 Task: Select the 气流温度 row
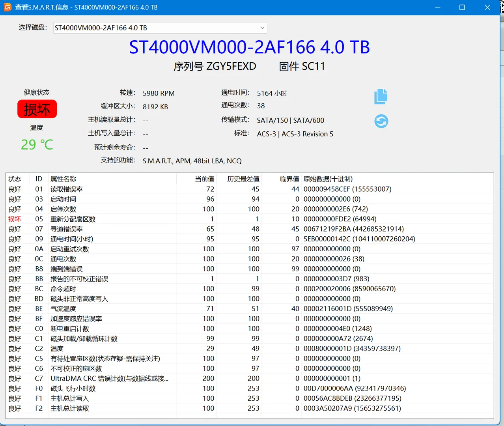(250, 309)
